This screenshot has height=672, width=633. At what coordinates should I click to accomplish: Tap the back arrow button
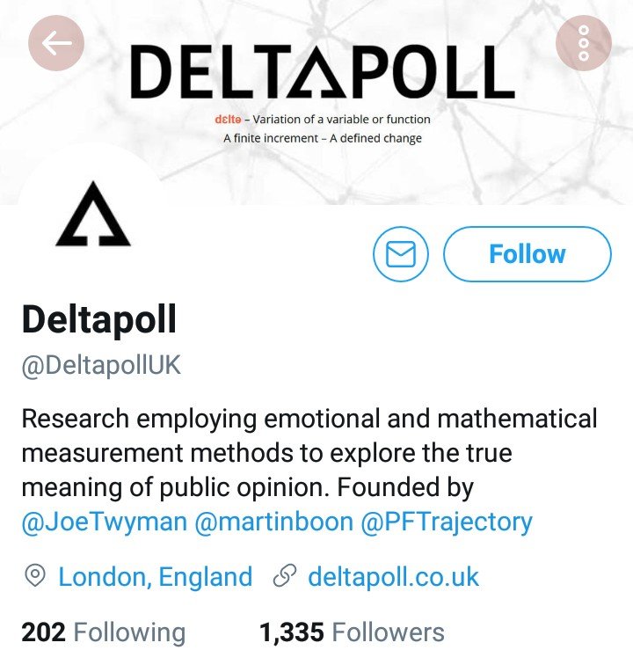56,43
